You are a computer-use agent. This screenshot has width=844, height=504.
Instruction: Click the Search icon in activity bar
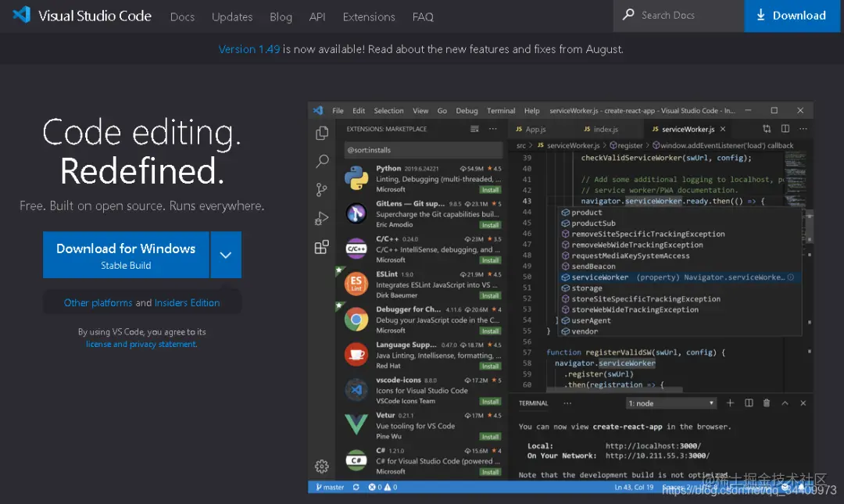click(322, 161)
